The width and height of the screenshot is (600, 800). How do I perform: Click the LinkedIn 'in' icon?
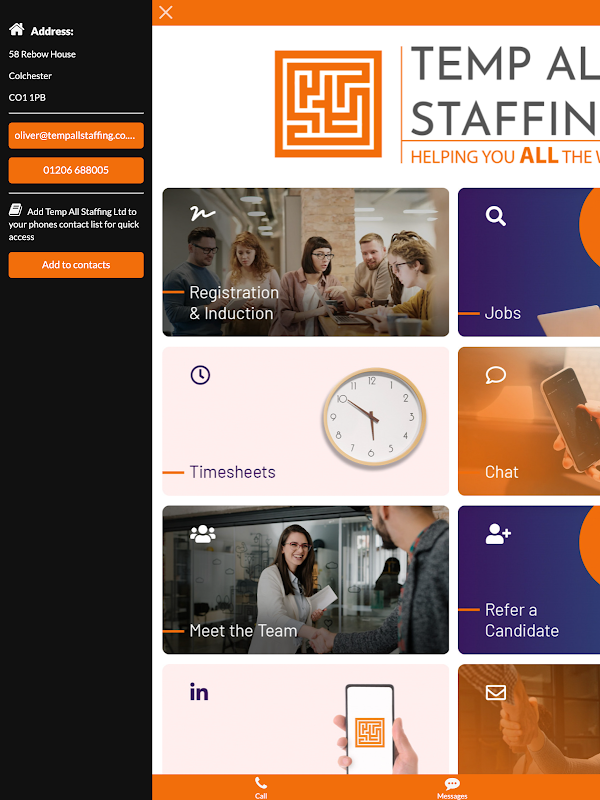click(x=199, y=692)
